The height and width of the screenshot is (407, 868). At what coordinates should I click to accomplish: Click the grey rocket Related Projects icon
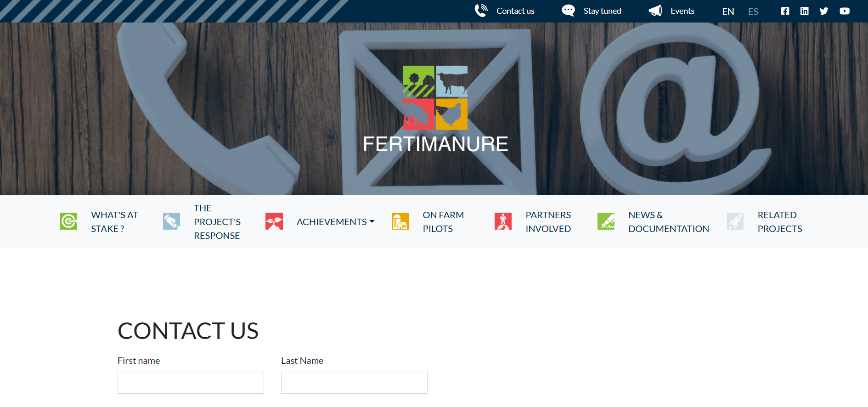click(x=735, y=221)
